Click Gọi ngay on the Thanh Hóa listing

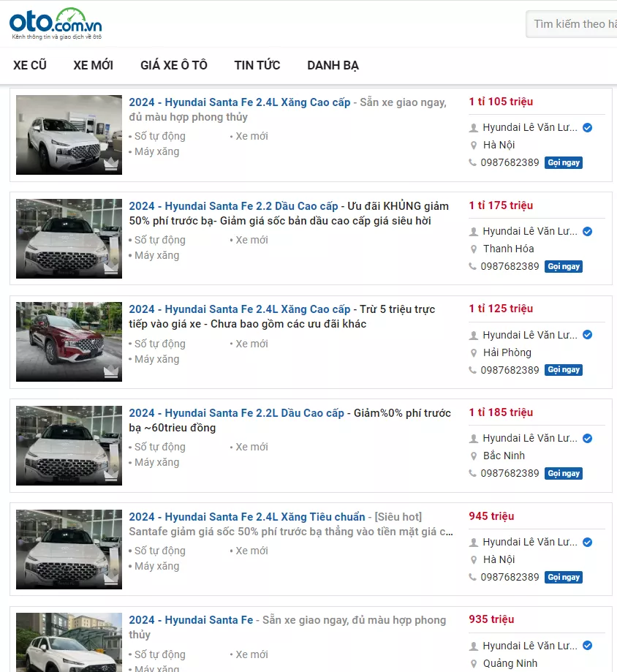point(564,266)
